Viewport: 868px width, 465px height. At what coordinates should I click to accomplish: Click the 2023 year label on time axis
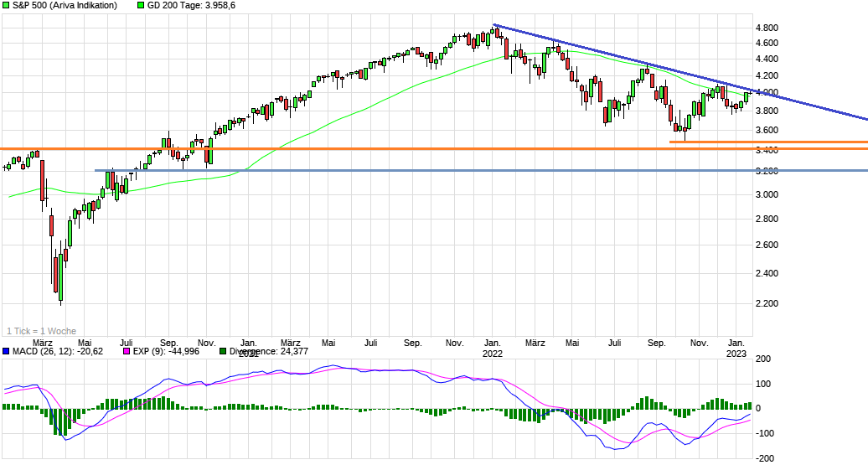736,354
